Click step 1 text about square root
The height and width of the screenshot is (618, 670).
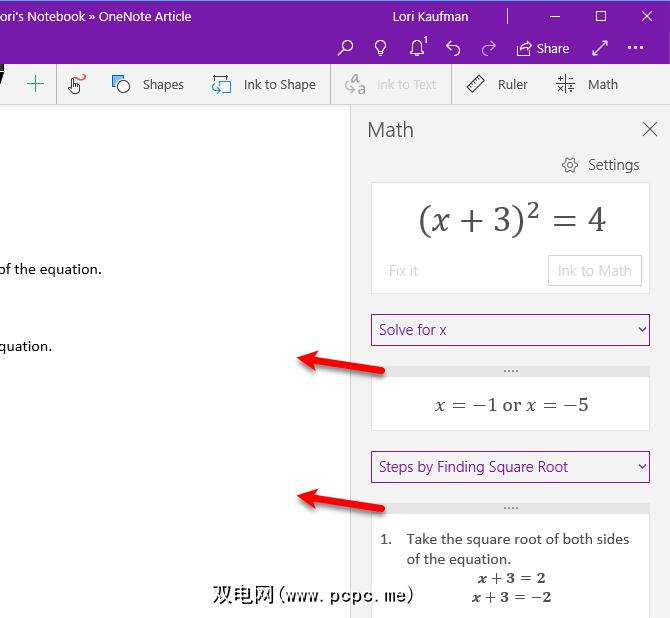(x=517, y=549)
